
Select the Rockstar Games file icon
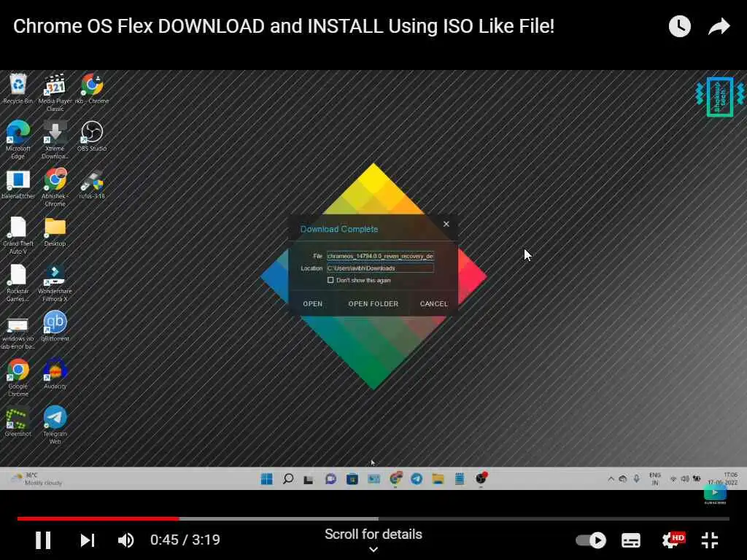coord(18,283)
